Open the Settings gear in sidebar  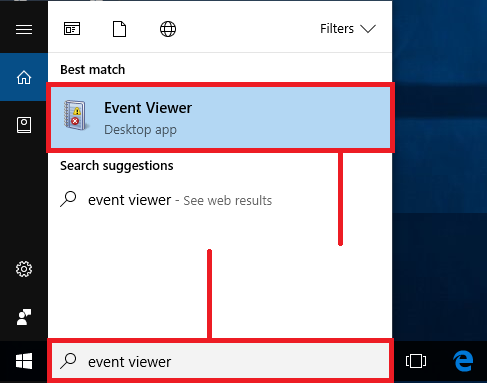pos(24,269)
